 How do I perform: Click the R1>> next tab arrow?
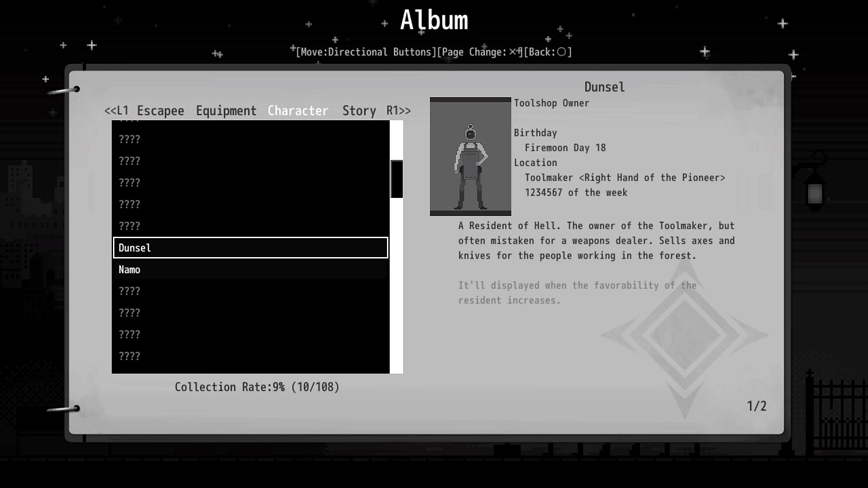point(398,111)
